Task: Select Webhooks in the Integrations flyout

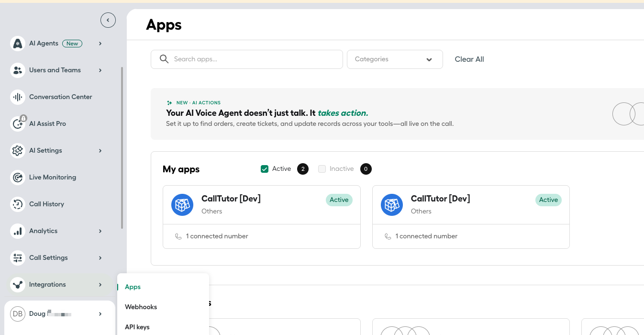Action: click(141, 307)
